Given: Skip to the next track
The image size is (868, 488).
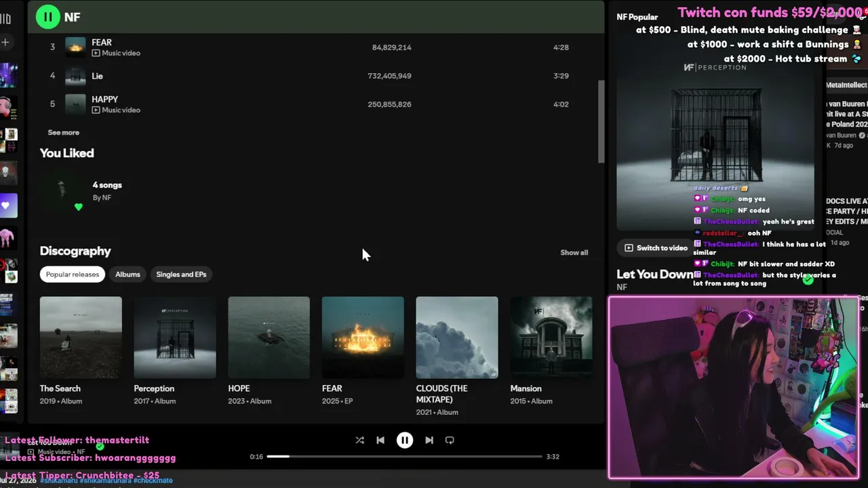Looking at the screenshot, I should [x=429, y=440].
